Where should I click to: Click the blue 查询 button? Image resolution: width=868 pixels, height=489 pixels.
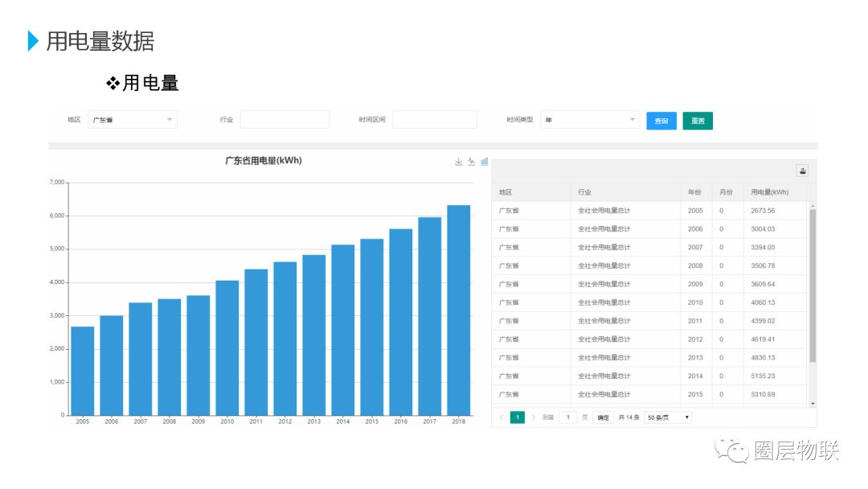(x=661, y=121)
